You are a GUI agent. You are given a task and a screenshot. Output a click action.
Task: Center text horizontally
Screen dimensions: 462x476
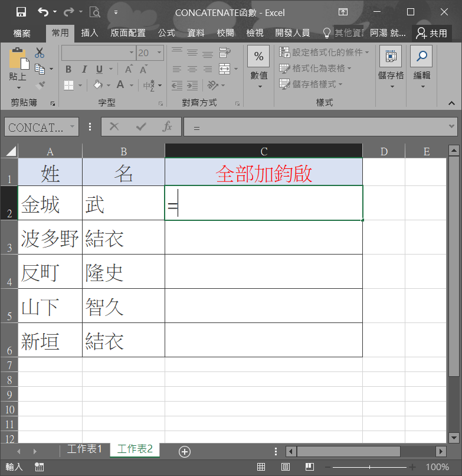192,69
